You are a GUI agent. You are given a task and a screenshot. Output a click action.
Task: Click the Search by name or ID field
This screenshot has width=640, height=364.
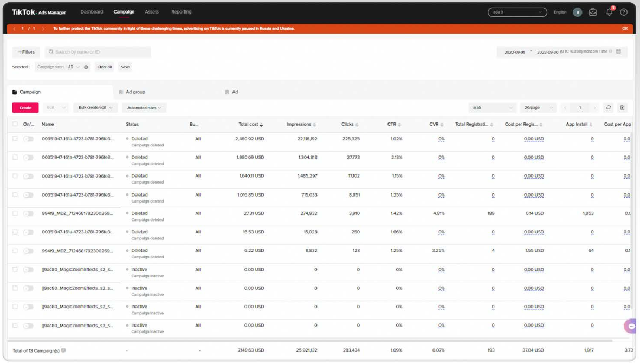pos(98,52)
